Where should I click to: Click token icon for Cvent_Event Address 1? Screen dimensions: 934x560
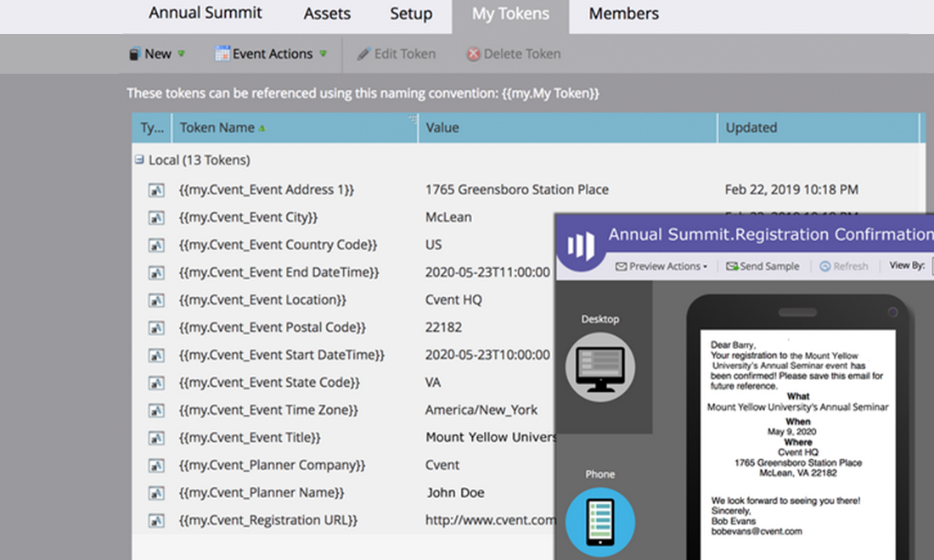(x=156, y=190)
